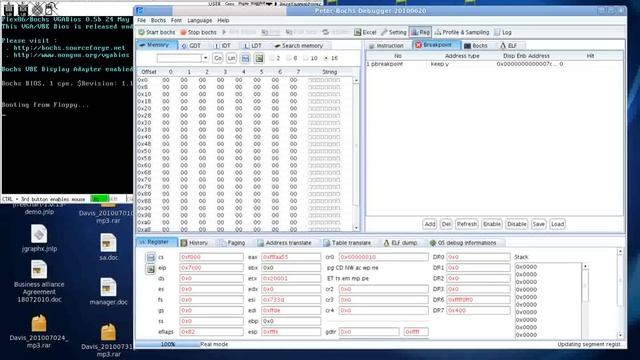Switch to the IDT tab
Image resolution: width=640 pixels, height=360 pixels.
coord(222,46)
